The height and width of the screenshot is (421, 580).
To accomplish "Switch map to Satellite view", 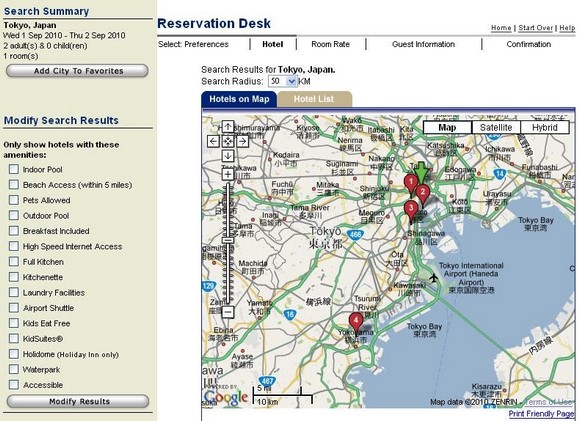I will coord(496,128).
